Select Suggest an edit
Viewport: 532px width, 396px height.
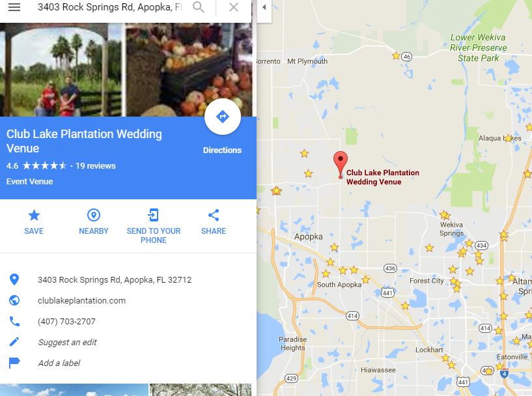click(x=67, y=342)
